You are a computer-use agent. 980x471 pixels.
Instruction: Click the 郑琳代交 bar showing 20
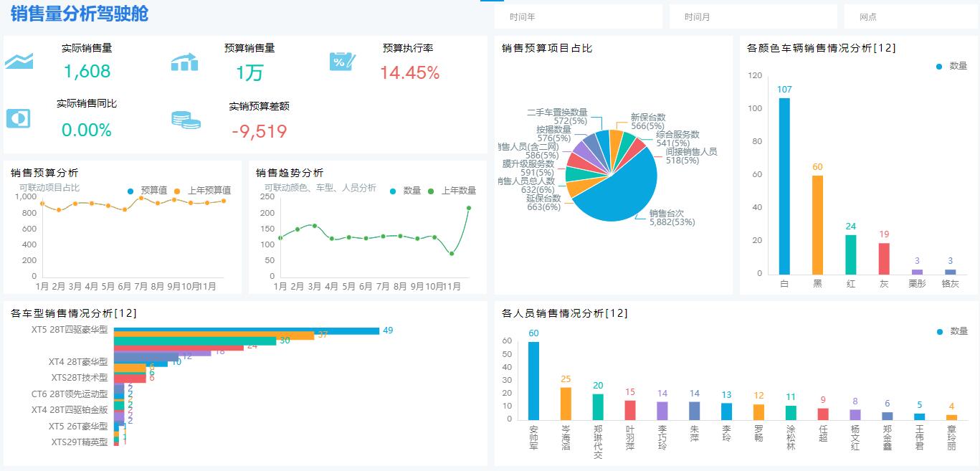[598, 406]
